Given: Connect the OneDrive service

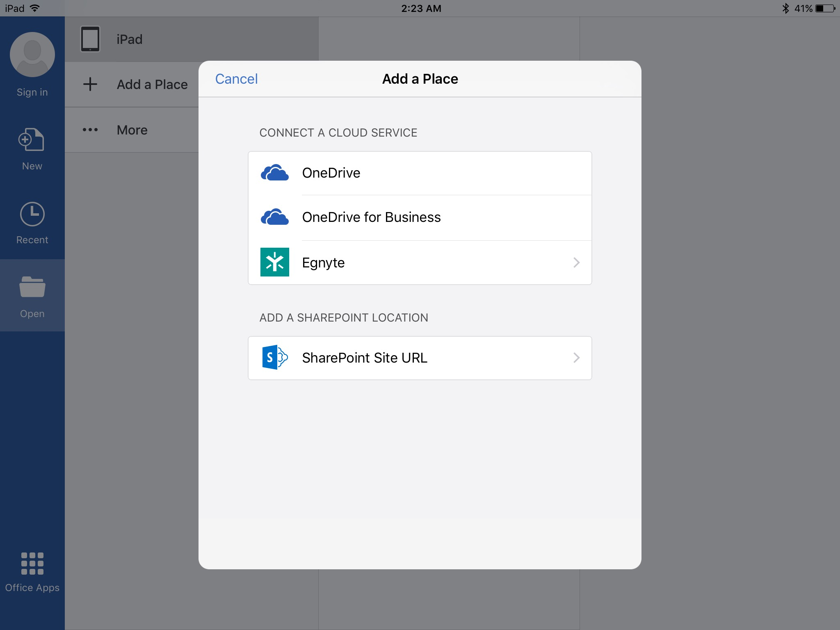Looking at the screenshot, I should 420,173.
